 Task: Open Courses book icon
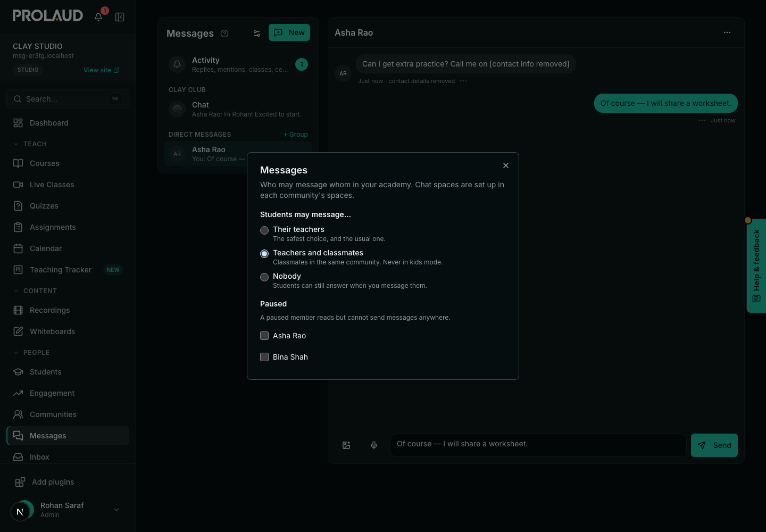[x=18, y=163]
